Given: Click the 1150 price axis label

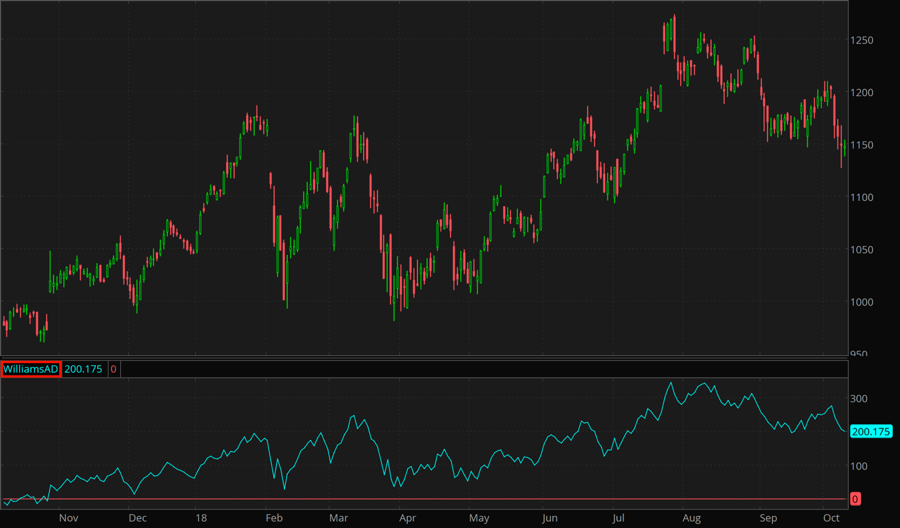Looking at the screenshot, I should click(863, 146).
